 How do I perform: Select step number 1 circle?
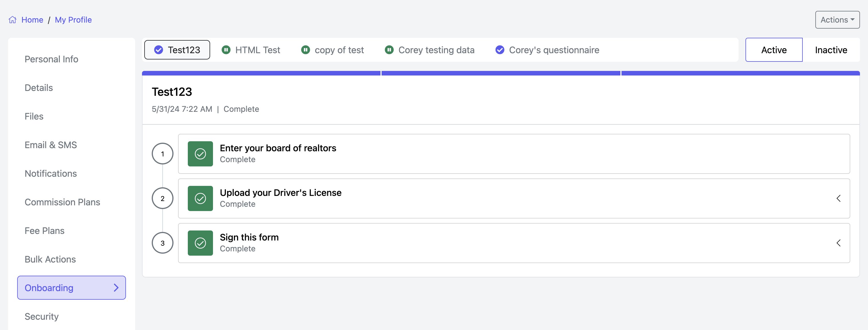162,154
